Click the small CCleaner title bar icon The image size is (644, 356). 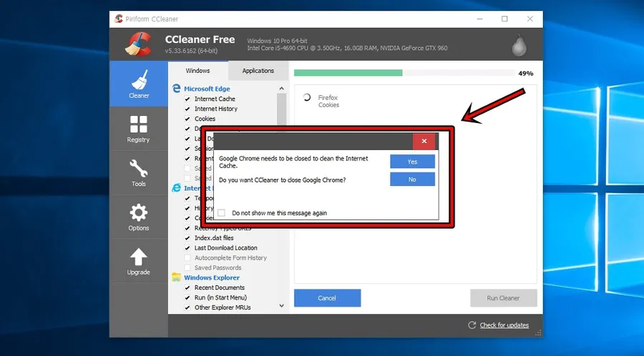point(119,19)
